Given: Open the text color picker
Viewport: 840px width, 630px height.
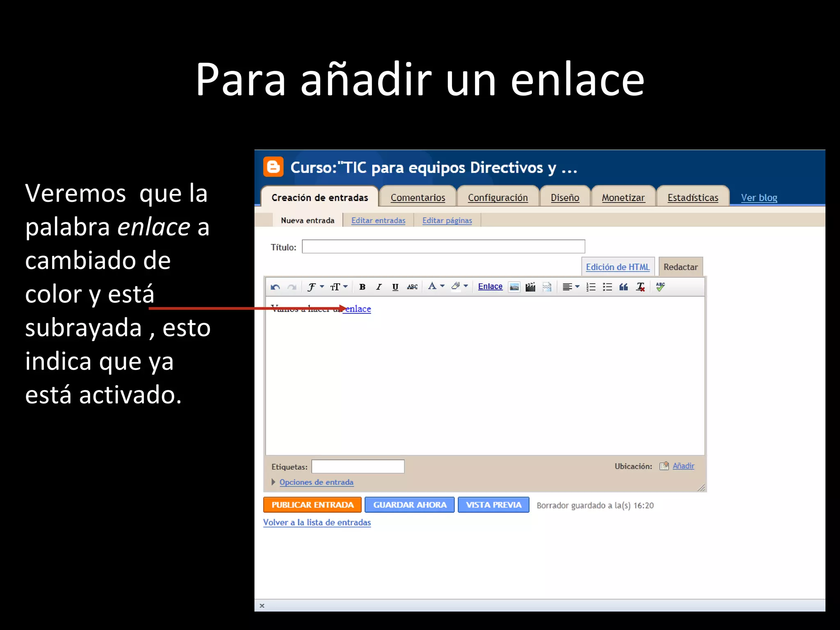Looking at the screenshot, I should (436, 286).
